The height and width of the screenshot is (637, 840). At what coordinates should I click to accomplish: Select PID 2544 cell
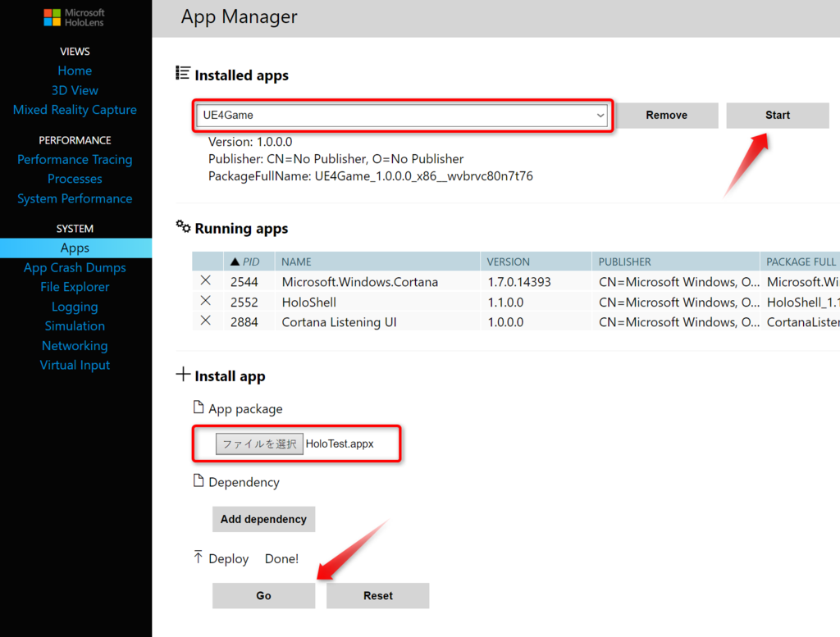(244, 282)
